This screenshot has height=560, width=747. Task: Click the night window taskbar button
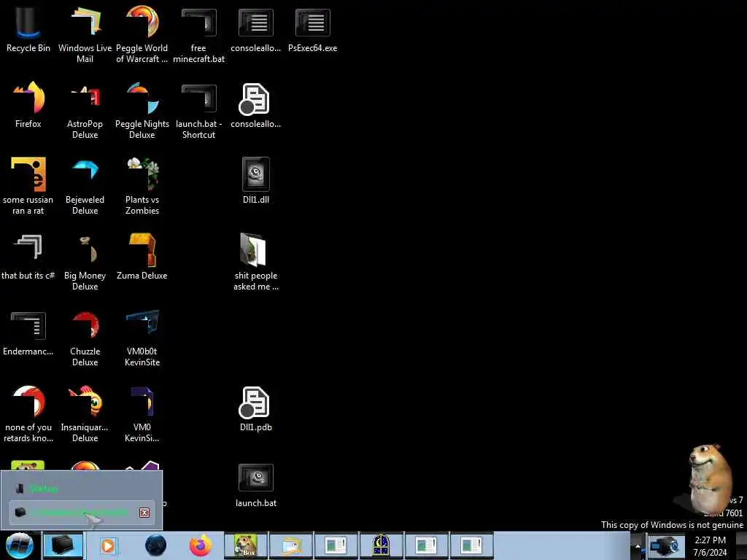[381, 545]
